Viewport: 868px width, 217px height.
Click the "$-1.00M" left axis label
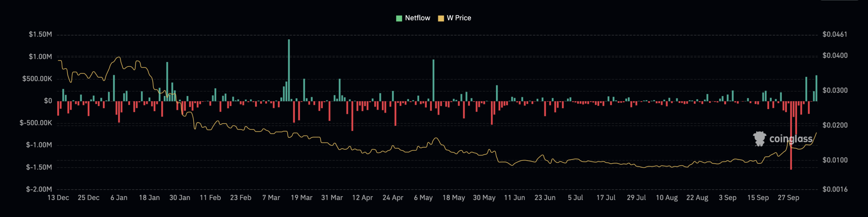39,145
